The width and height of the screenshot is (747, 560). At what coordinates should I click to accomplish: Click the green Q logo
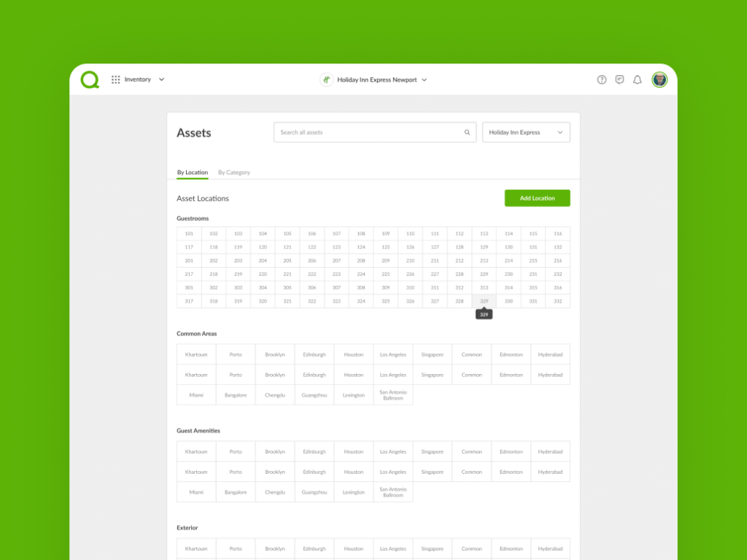tap(90, 79)
